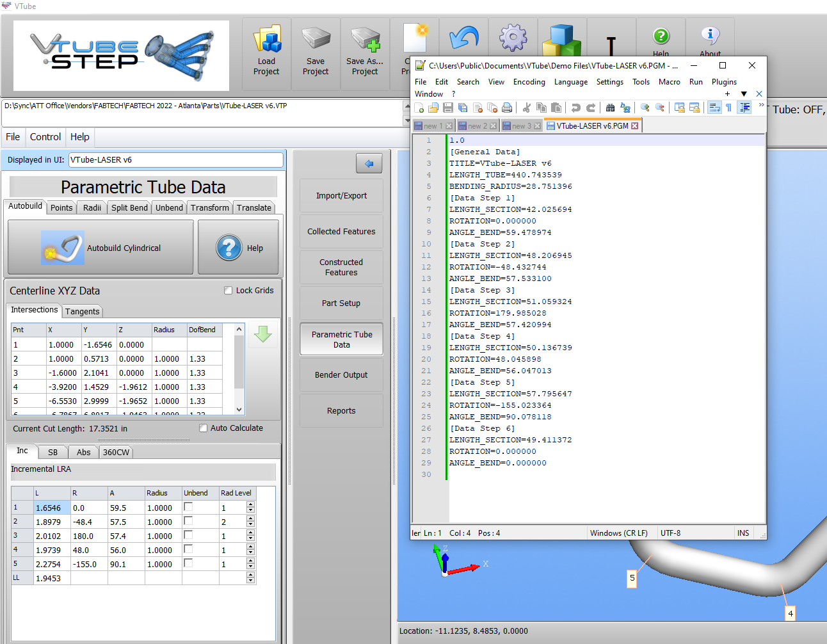827x644 pixels.
Task: Expand Notepad++ toolbar overflow chevron
Action: coord(761,104)
